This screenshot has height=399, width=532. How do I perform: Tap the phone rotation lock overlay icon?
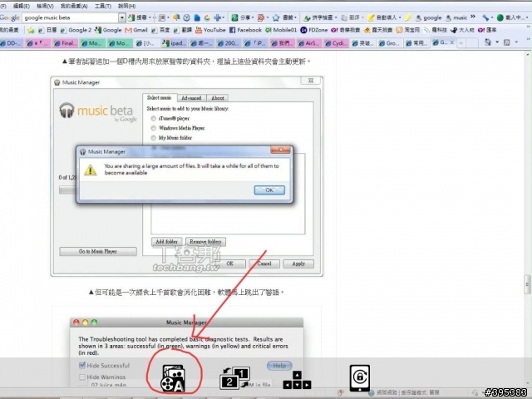click(360, 377)
